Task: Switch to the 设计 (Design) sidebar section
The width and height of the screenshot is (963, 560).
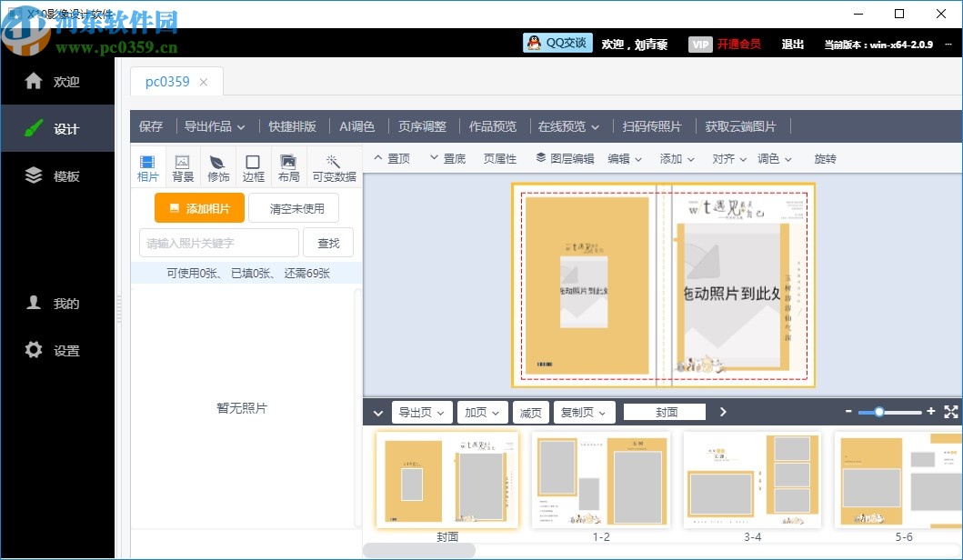Action: [x=58, y=127]
